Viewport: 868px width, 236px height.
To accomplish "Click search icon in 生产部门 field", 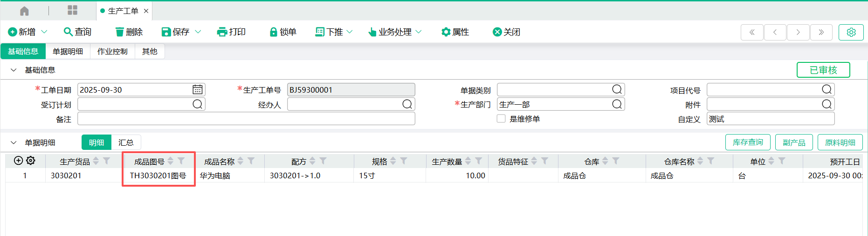I will [x=617, y=104].
